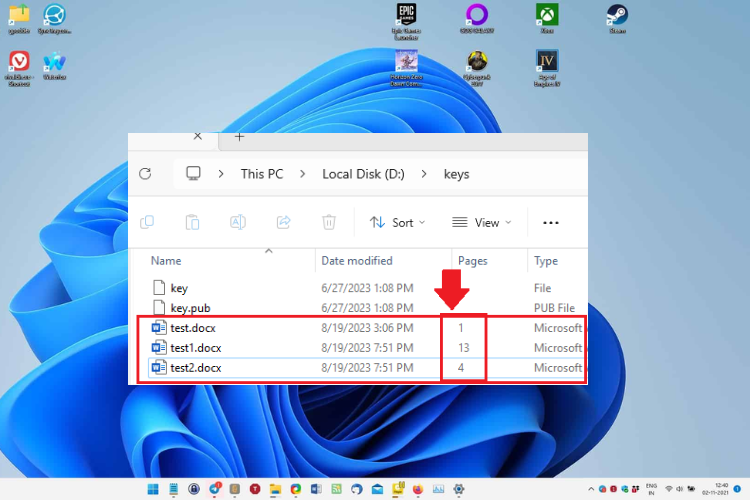Viewport: 750px width, 500px height.
Task: Open the clock and date in taskbar
Action: [x=716, y=489]
